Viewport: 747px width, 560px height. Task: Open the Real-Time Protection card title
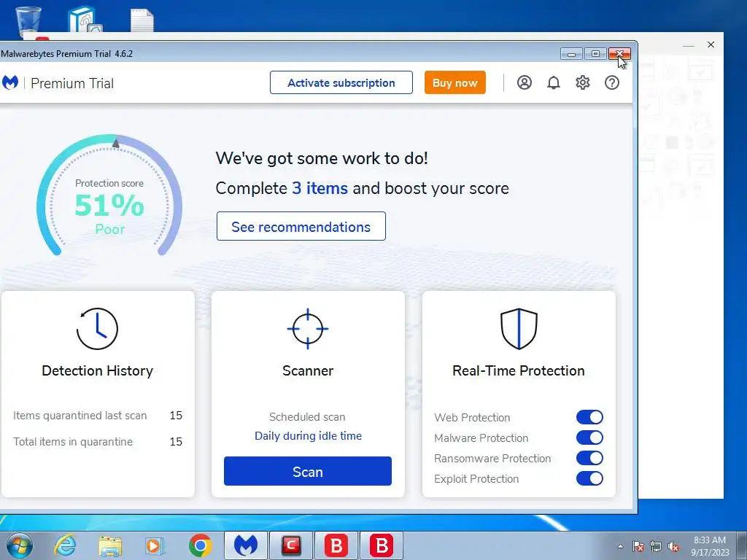tap(519, 370)
